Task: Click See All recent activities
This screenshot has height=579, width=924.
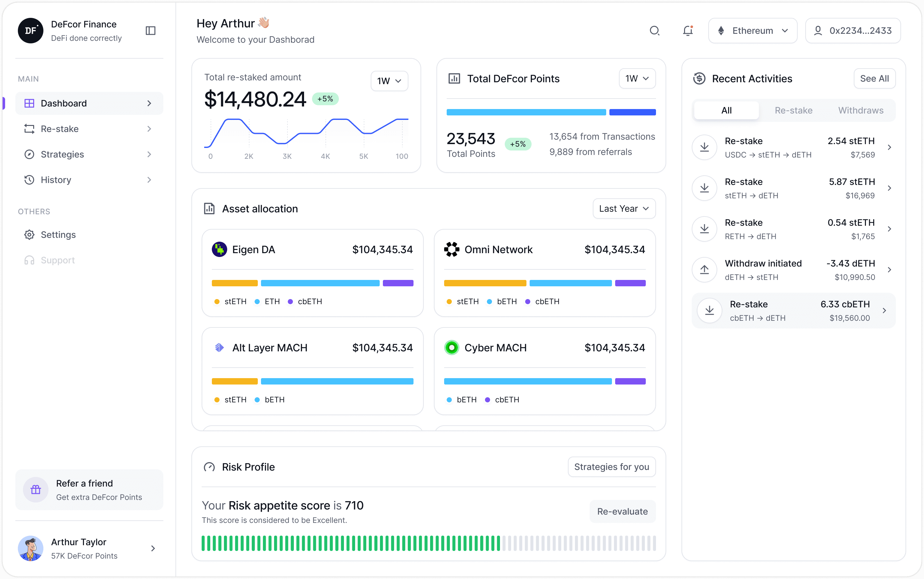Action: (x=874, y=79)
